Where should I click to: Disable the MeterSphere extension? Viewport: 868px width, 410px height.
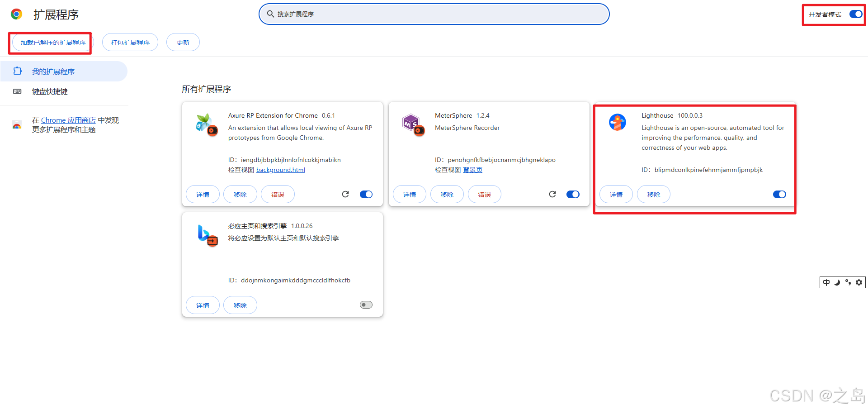tap(573, 194)
